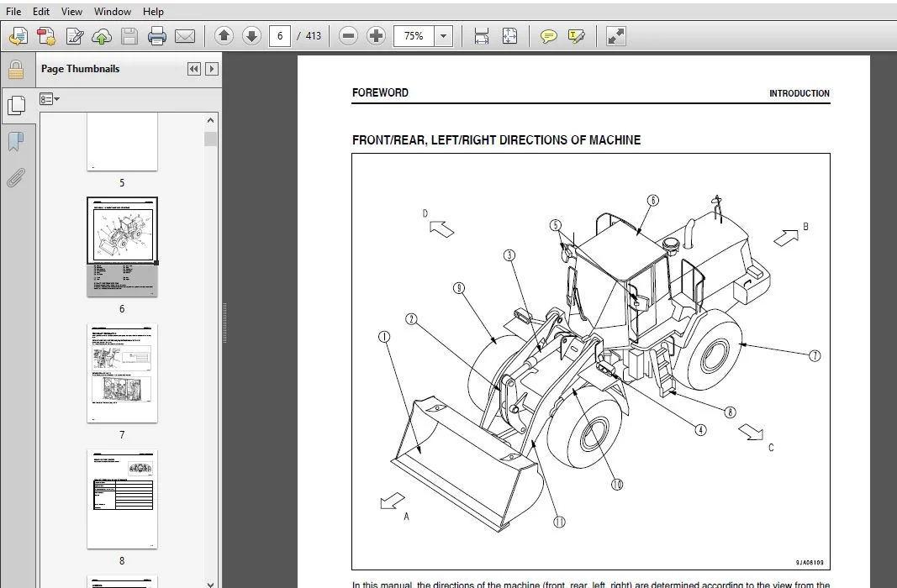The image size is (897, 588).
Task: Click direction label A in the diagram
Action: click(x=406, y=517)
